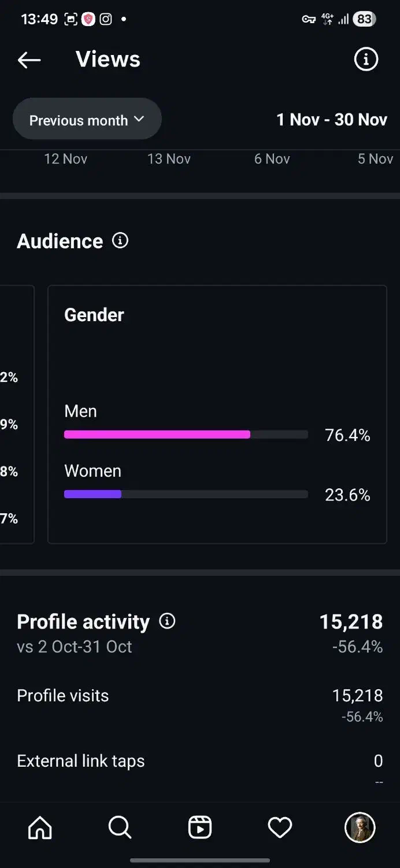Tap the Instagram notification status icon
This screenshot has width=400, height=868.
(106, 19)
